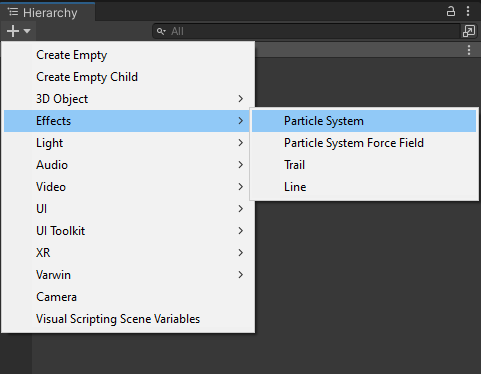The image size is (481, 374).
Task: Expand the Light submenu arrow
Action: 241,143
